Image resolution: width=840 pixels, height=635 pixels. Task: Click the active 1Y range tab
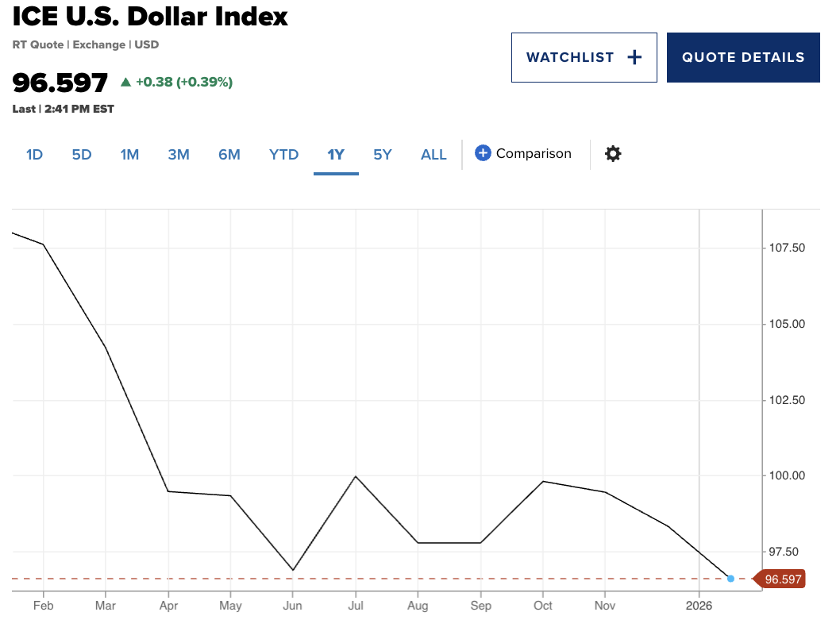[x=336, y=155]
